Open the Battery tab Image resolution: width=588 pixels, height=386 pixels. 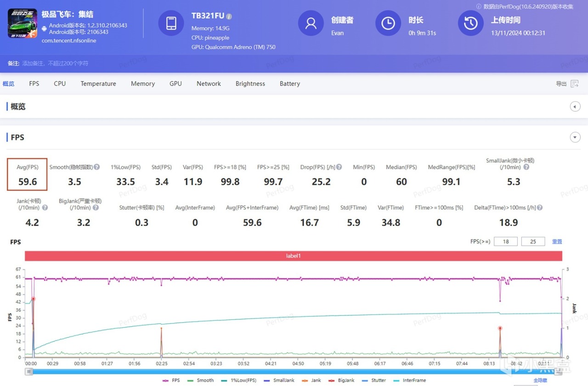coord(290,84)
